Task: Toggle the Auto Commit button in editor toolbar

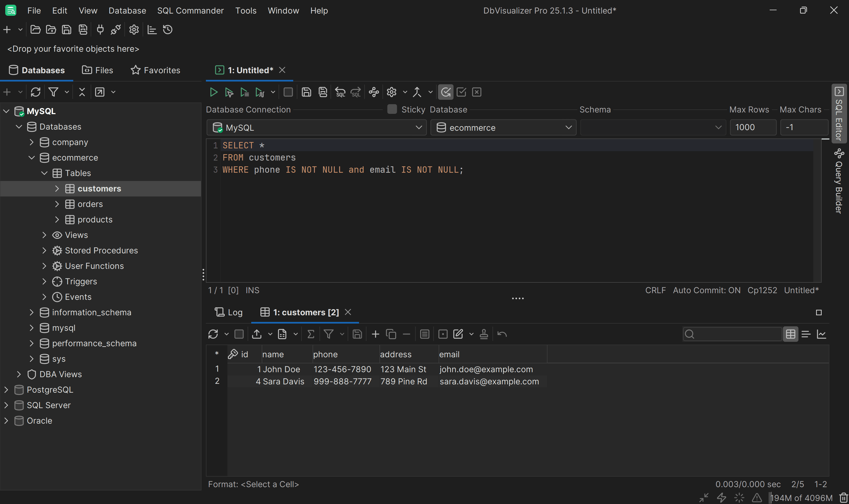Action: point(446,92)
